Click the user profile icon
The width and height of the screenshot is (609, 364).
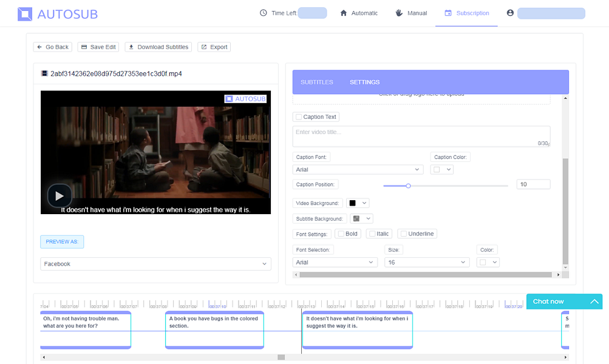point(511,12)
